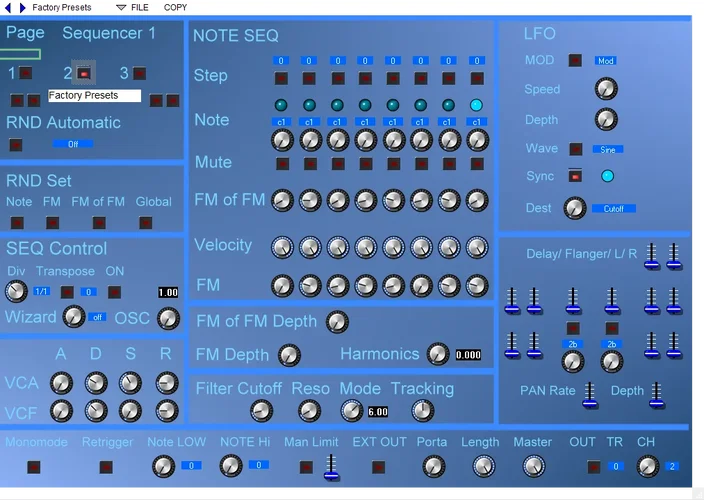Viewport: 704px width, 500px height.
Task: Click the FM of FM Depth knob
Action: click(338, 322)
